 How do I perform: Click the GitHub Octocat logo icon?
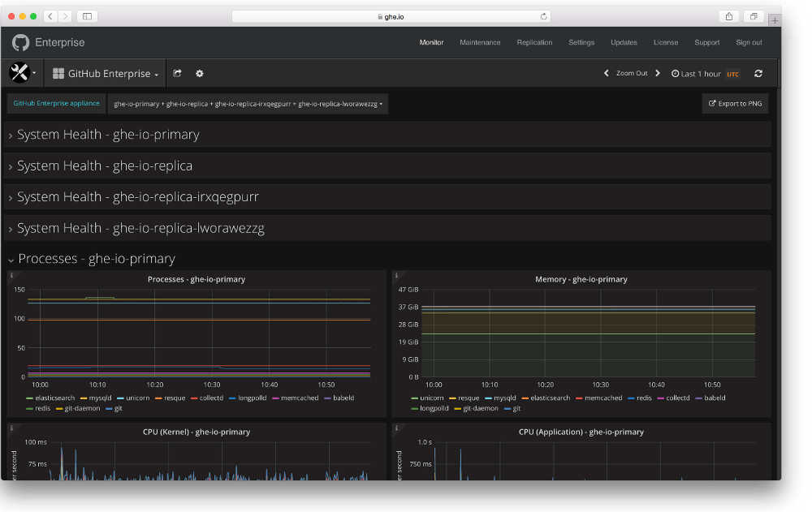pyautogui.click(x=21, y=42)
